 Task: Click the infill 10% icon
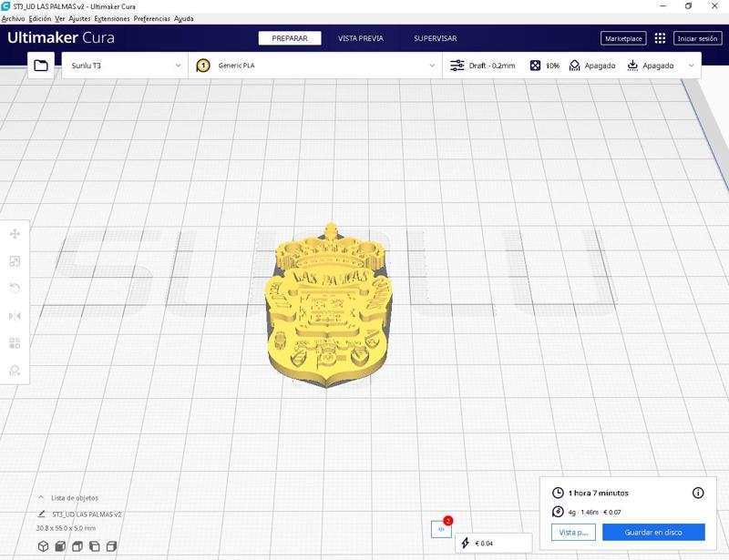click(535, 66)
